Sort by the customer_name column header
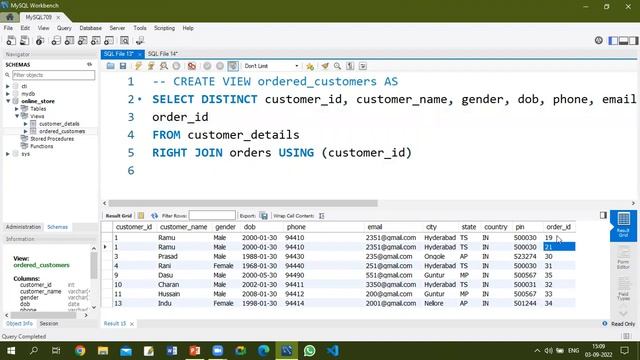640x360 pixels. pyautogui.click(x=183, y=227)
